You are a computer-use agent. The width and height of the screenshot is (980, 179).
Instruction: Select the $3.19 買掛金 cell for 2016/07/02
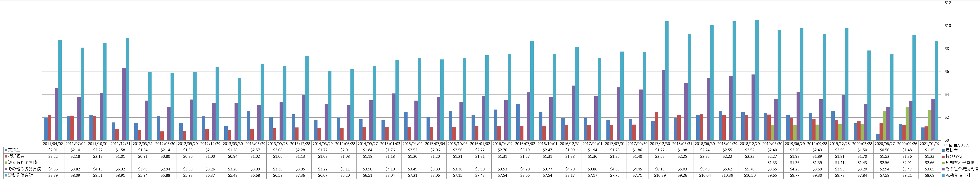[525, 150]
